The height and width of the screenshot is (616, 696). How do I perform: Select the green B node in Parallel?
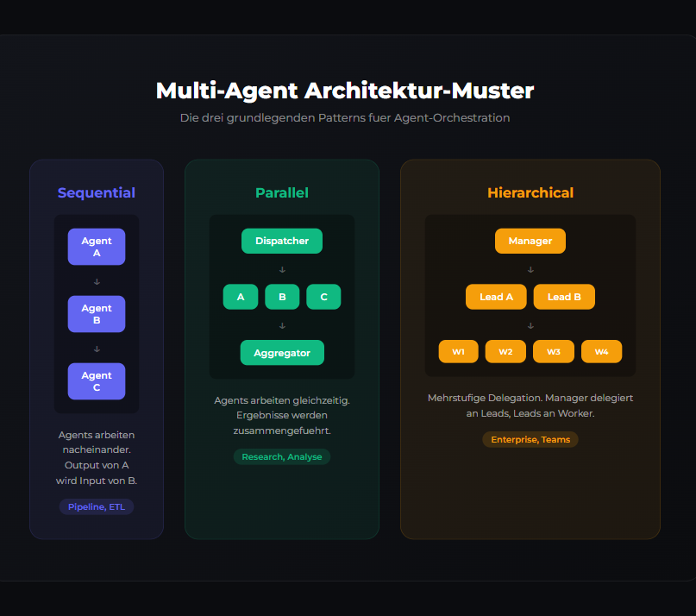[282, 297]
